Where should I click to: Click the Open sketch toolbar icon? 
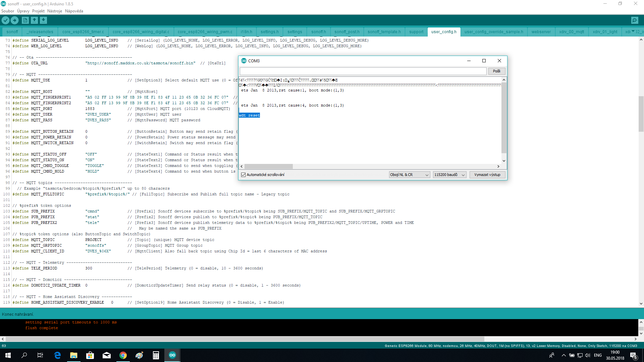tap(34, 20)
